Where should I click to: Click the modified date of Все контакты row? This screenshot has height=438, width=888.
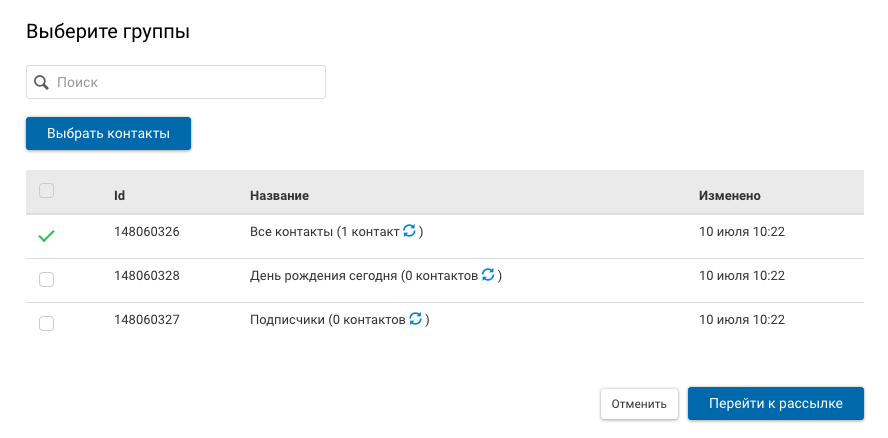point(742,232)
